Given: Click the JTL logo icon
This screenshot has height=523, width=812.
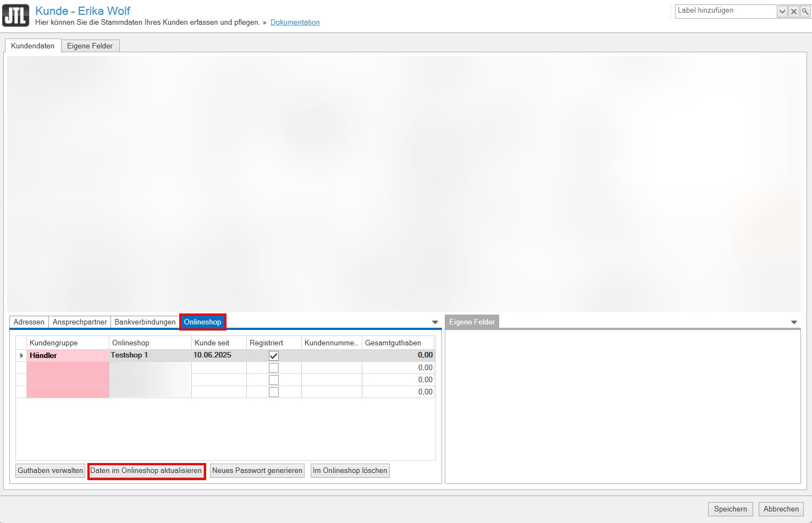Looking at the screenshot, I should [15, 15].
